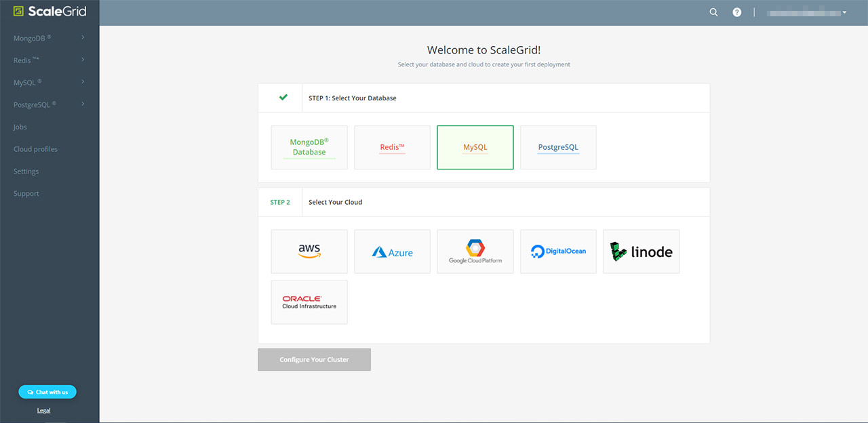868x423 pixels.
Task: Open MongoDB in the sidebar
Action: click(x=32, y=38)
